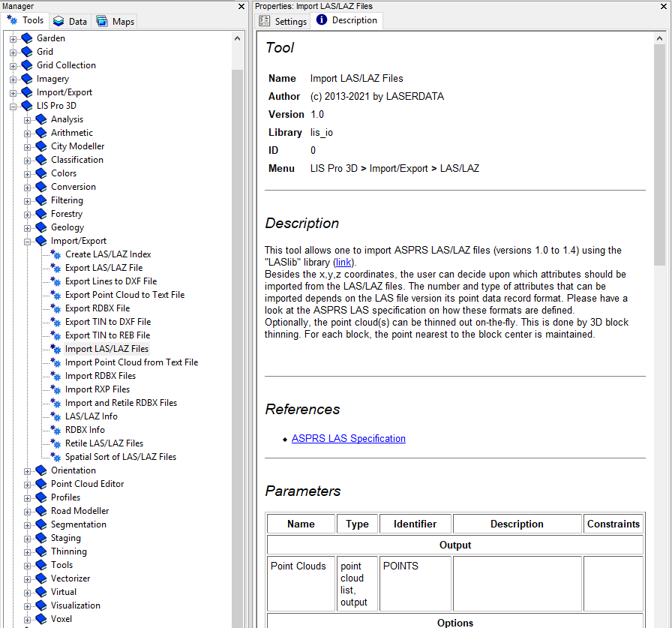
Task: Click the Export RDBX File tool icon
Action: pyautogui.click(x=55, y=308)
